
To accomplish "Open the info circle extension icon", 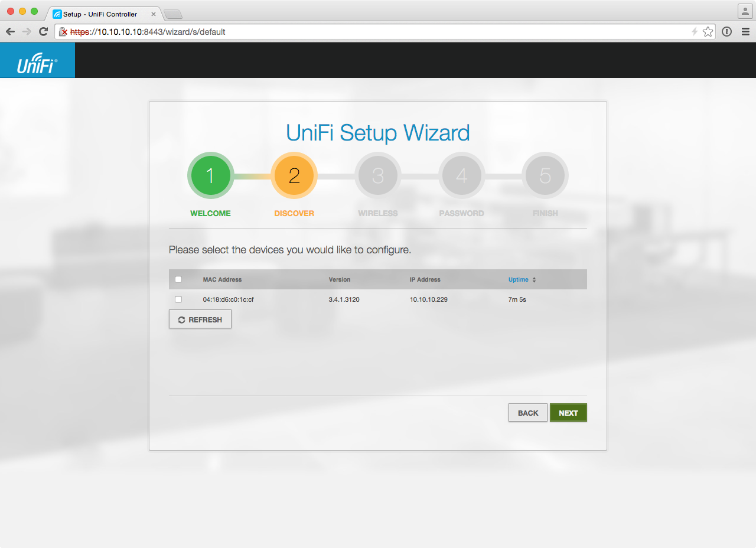I will [727, 32].
